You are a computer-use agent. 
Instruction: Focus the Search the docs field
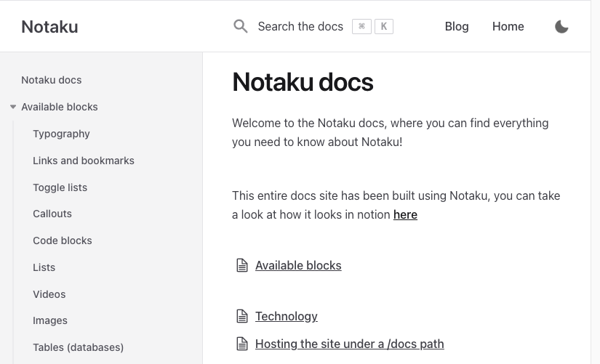tap(300, 26)
